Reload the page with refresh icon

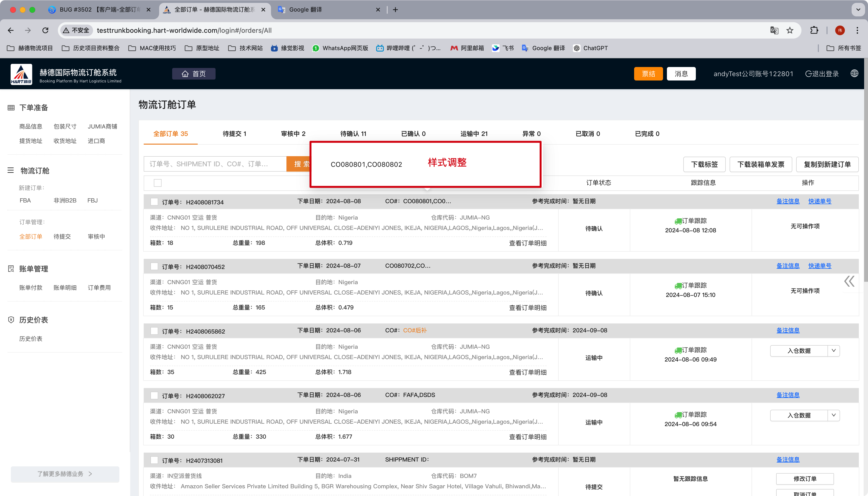[45, 30]
